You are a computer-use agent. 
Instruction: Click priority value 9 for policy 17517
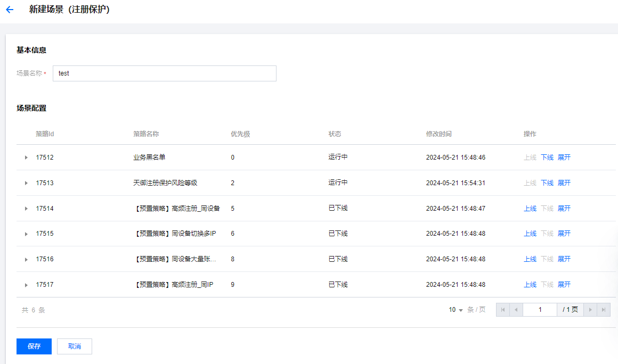pos(232,285)
